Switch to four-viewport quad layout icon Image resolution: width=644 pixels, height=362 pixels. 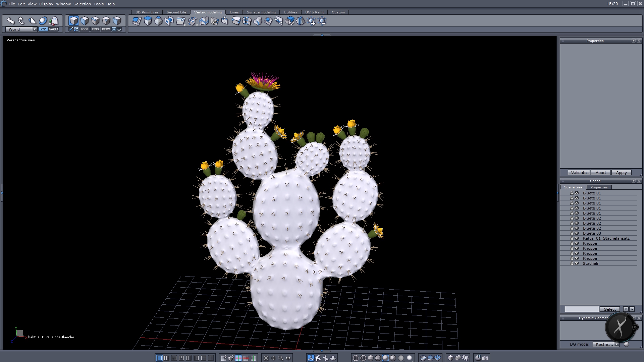(167, 358)
